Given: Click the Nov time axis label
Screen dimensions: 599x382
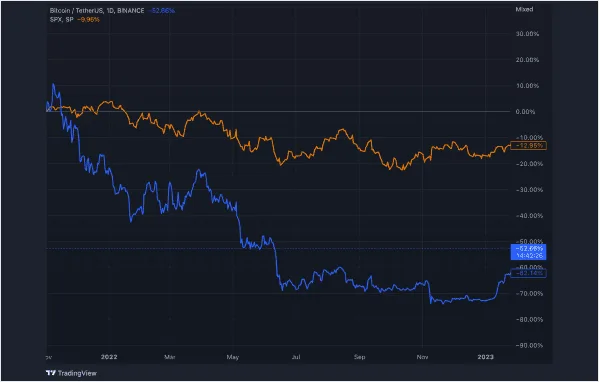Looking at the screenshot, I should pos(422,357).
